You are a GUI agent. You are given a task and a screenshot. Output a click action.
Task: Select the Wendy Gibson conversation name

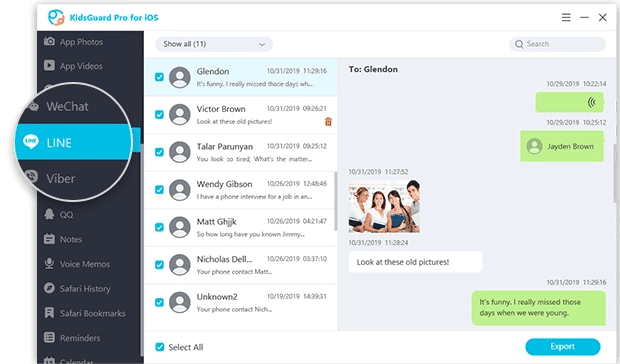click(224, 184)
